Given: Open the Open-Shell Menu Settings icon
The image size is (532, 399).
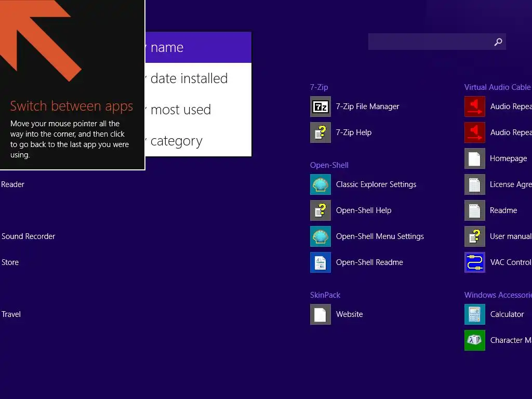Looking at the screenshot, I should tap(320, 236).
